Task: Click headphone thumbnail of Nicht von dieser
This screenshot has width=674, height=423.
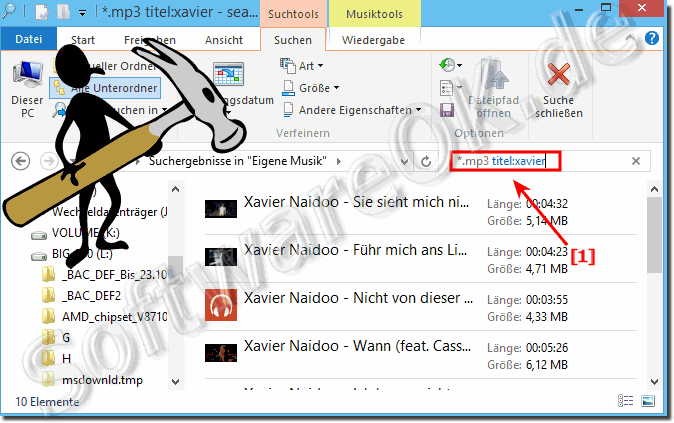Action: point(221,305)
